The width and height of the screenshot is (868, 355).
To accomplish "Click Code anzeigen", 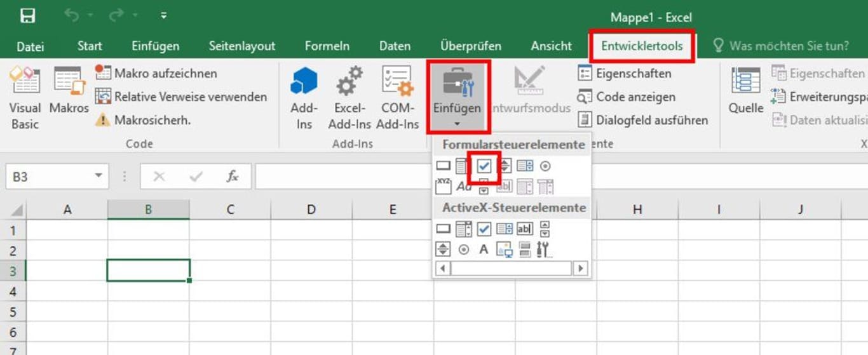I will [x=626, y=97].
